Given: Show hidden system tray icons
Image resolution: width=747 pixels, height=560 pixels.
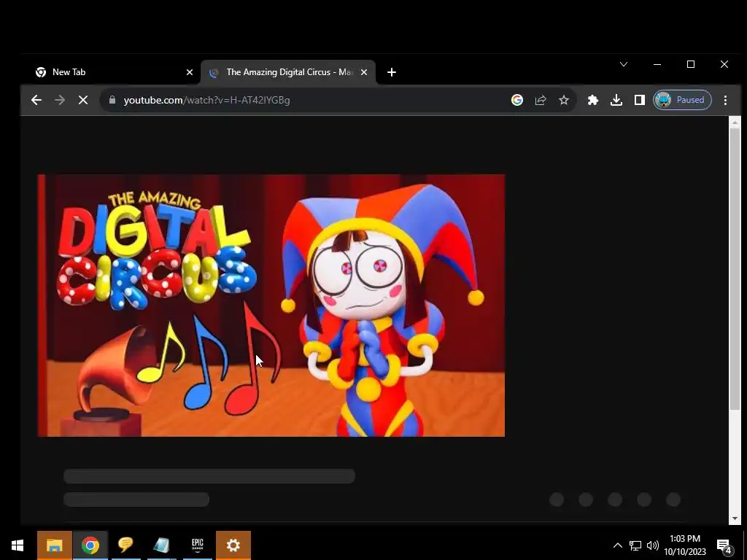Looking at the screenshot, I should point(617,545).
